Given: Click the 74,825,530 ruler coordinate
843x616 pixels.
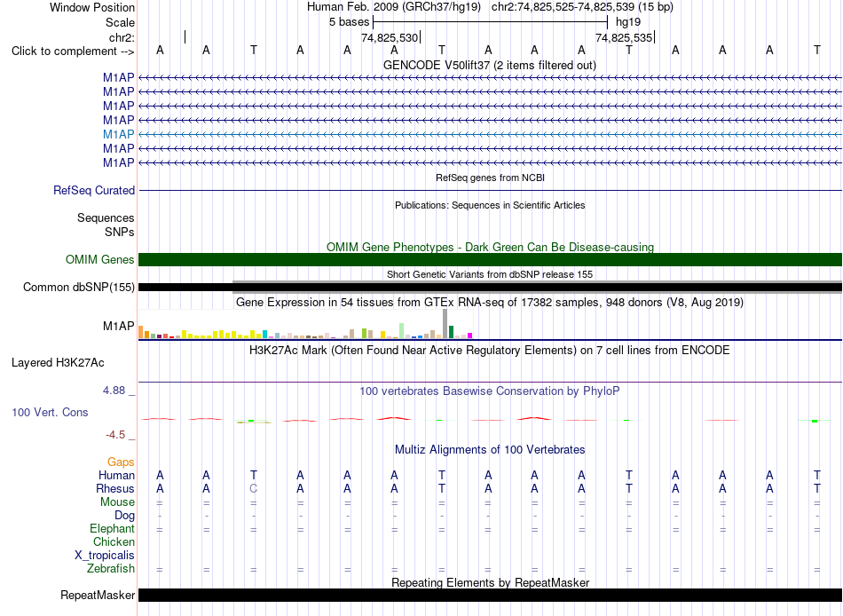Looking at the screenshot, I should click(390, 37).
